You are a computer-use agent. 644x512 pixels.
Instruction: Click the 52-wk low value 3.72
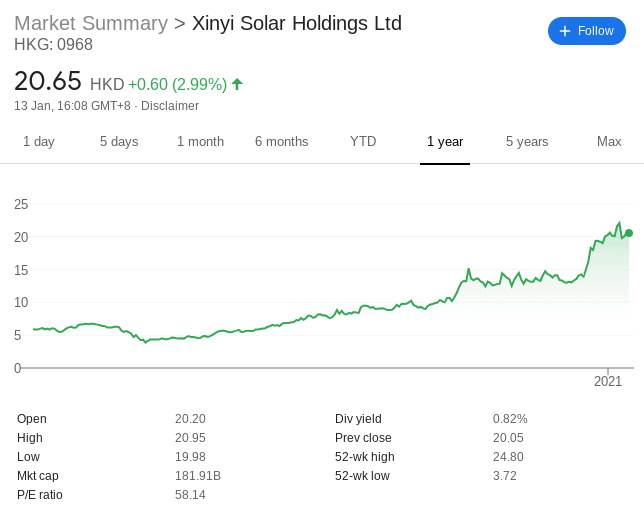tap(505, 476)
